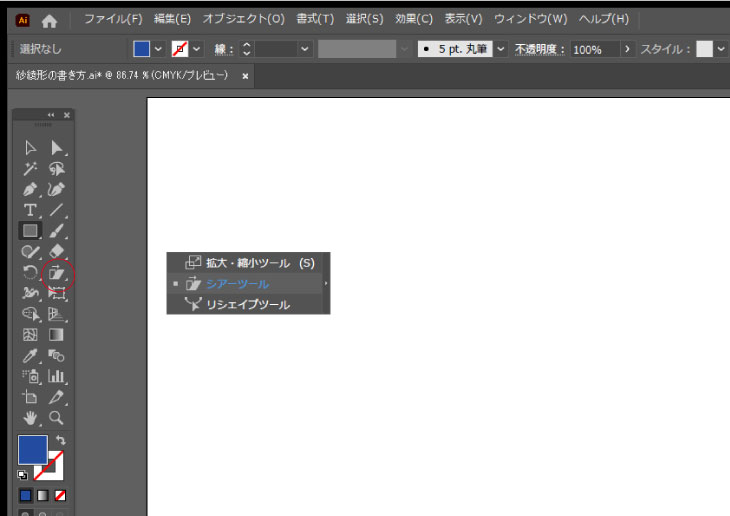Image resolution: width=730 pixels, height=516 pixels.
Task: Switch paint mode to Gradient
Action: point(42,495)
